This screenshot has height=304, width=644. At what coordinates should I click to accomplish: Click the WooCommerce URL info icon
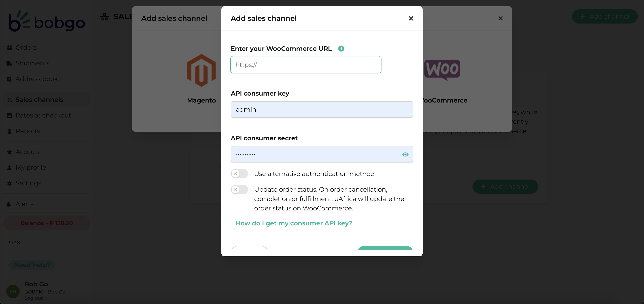click(x=341, y=49)
